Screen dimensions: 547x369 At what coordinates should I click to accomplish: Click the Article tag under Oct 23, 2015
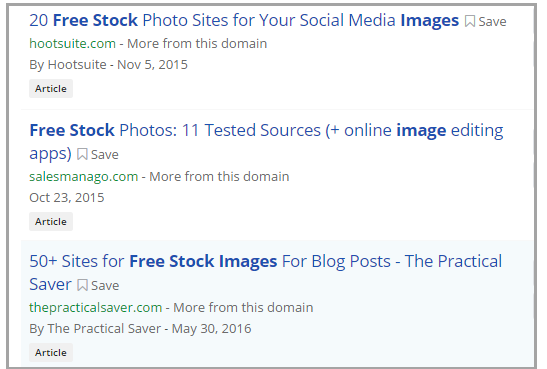51,221
